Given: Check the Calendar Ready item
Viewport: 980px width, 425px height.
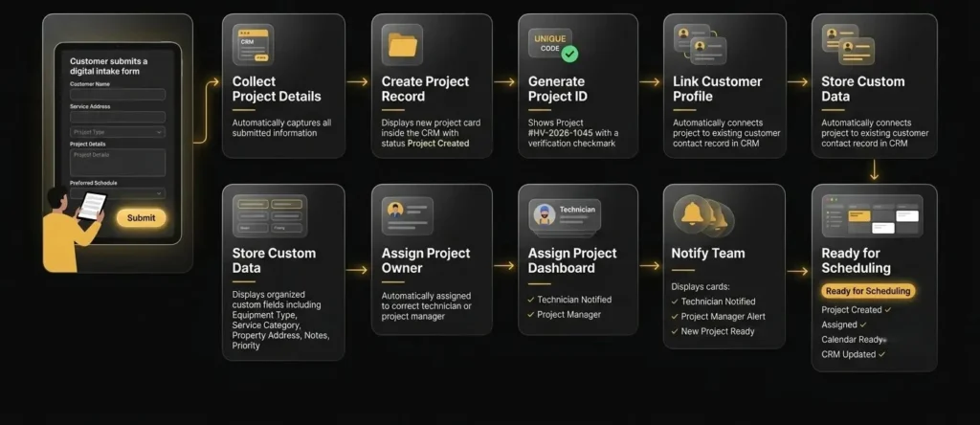Looking at the screenshot, I should (854, 340).
